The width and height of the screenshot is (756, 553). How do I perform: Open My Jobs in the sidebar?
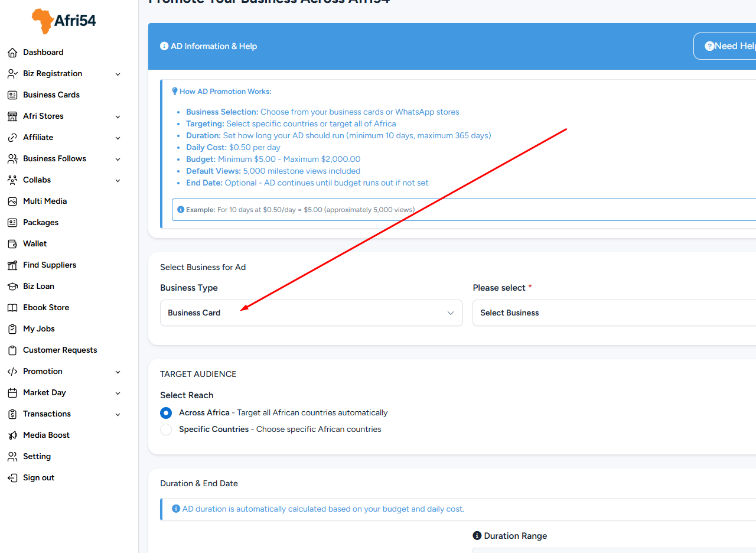pyautogui.click(x=38, y=329)
